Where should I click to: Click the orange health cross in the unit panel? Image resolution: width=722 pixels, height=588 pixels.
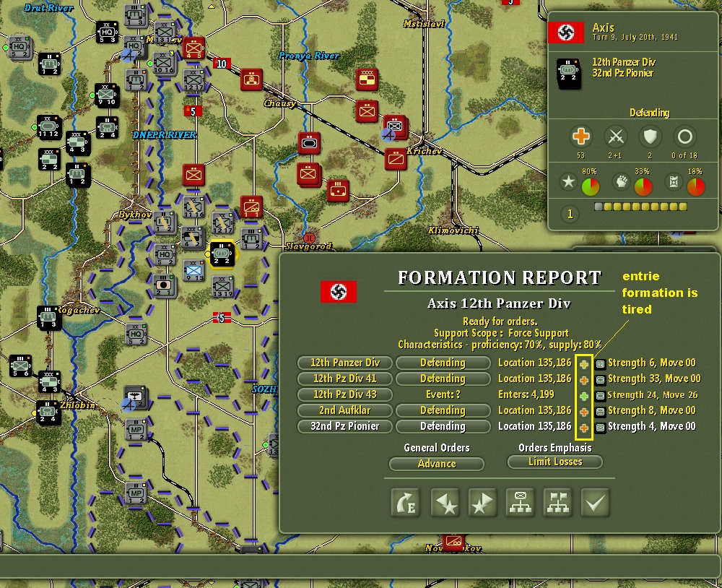tap(580, 137)
